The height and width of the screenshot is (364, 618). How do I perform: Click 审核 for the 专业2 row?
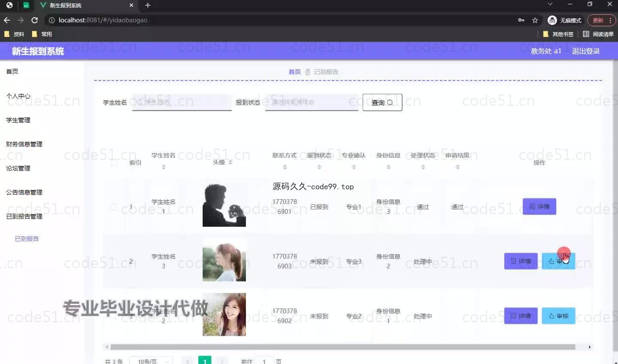[x=558, y=316]
